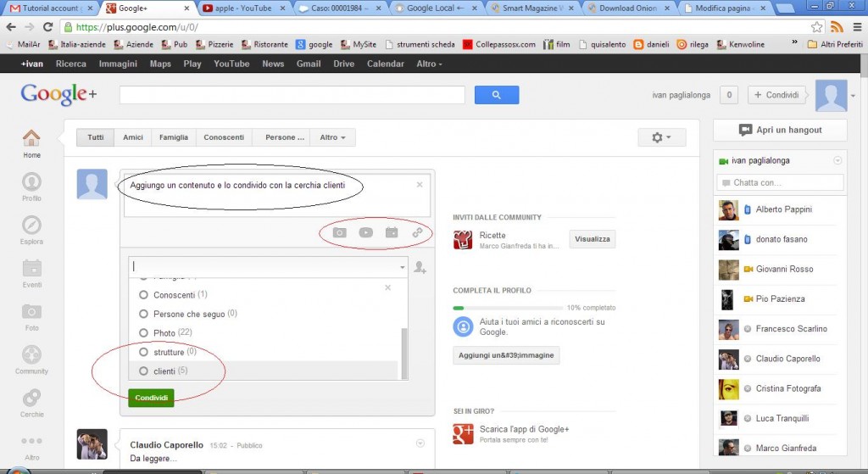The image size is (868, 474).
Task: Close the circles list with its X
Action: click(x=387, y=287)
